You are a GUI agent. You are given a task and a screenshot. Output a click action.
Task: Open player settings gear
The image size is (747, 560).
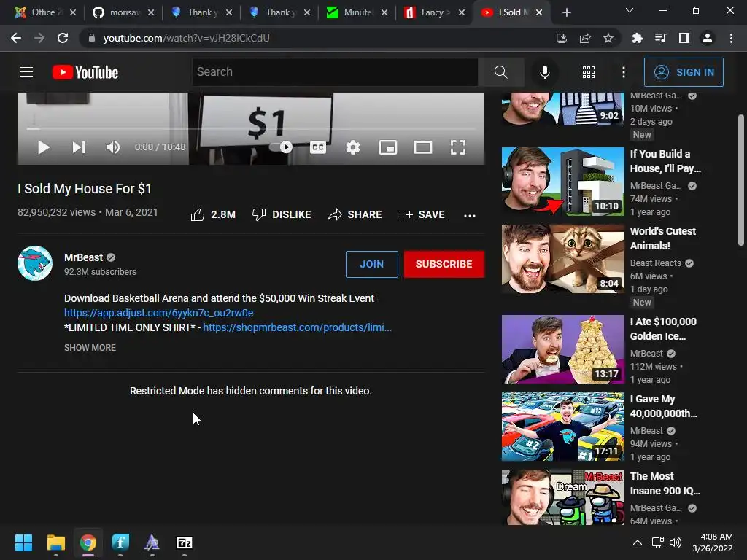click(353, 147)
